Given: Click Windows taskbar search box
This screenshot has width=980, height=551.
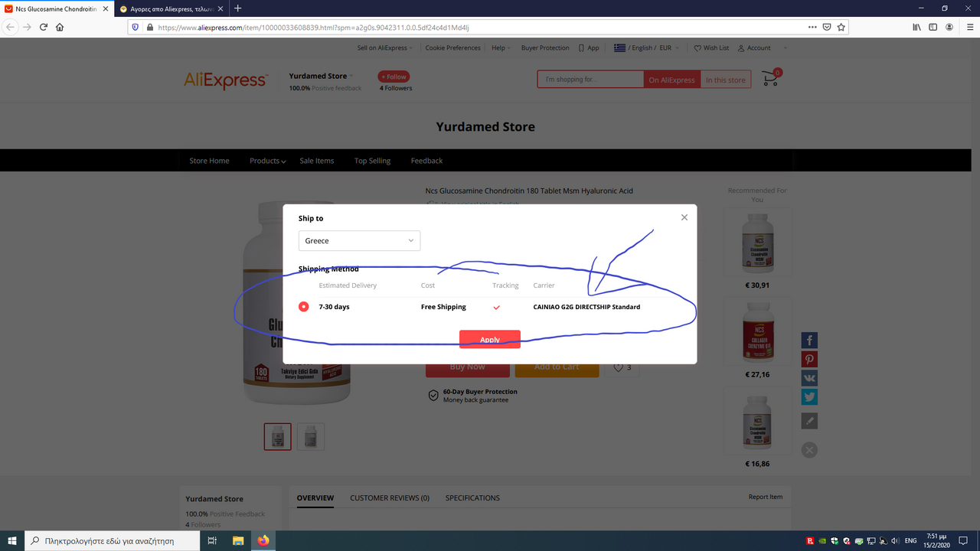Looking at the screenshot, I should (x=111, y=540).
